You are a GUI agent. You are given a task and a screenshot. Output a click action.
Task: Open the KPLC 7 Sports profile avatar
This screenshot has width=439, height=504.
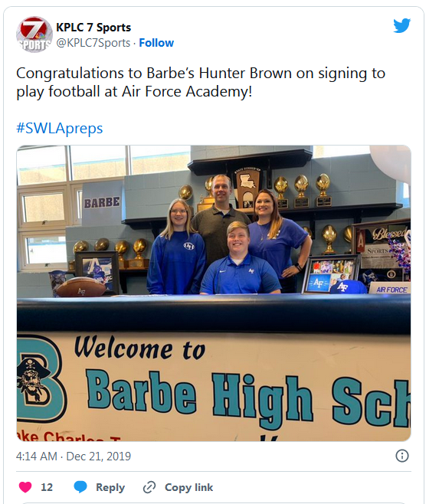point(34,34)
